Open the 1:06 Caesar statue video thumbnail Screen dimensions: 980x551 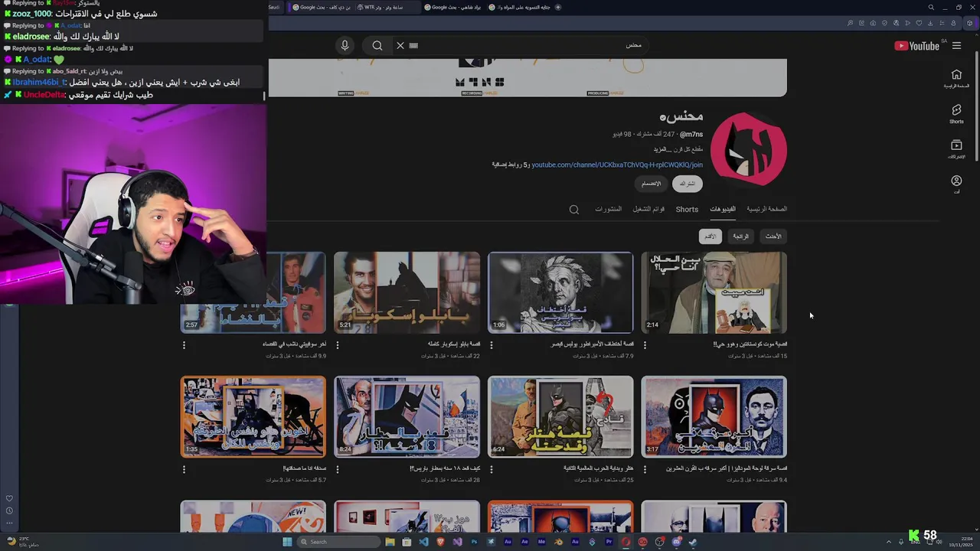[560, 292]
